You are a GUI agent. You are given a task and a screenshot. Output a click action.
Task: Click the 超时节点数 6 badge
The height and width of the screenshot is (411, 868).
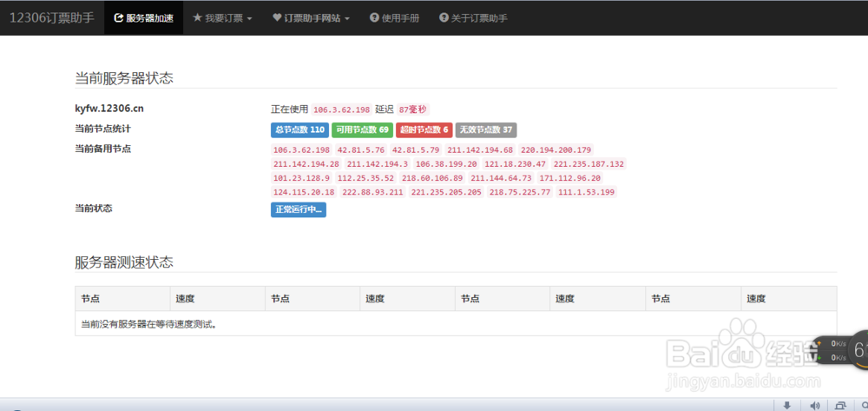tap(424, 129)
